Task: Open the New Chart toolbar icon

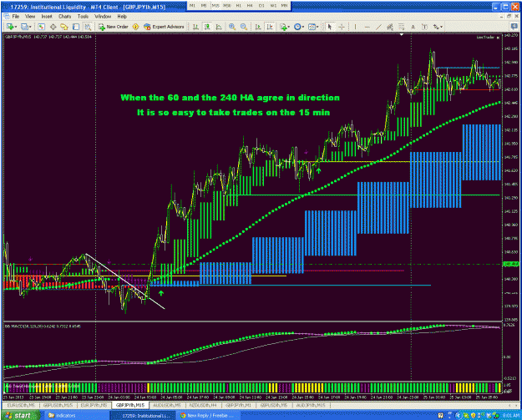Action: pyautogui.click(x=10, y=27)
